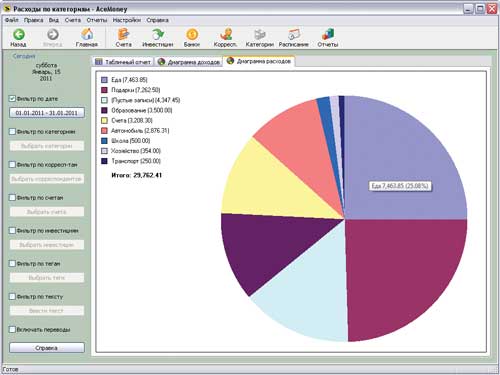500x375 pixels.
Task: Click the Еда legend color swatch
Action: tap(104, 80)
